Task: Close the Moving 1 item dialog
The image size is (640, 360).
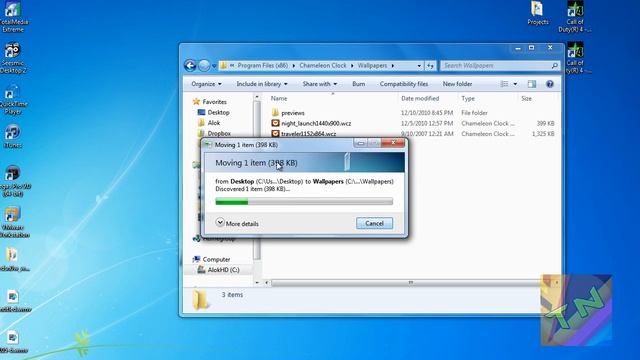Action: coord(393,142)
